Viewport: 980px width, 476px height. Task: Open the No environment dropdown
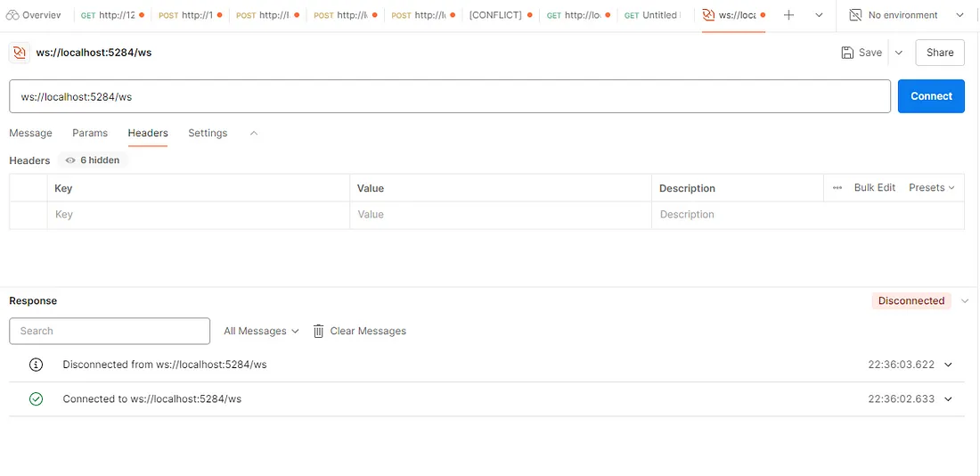(x=905, y=15)
